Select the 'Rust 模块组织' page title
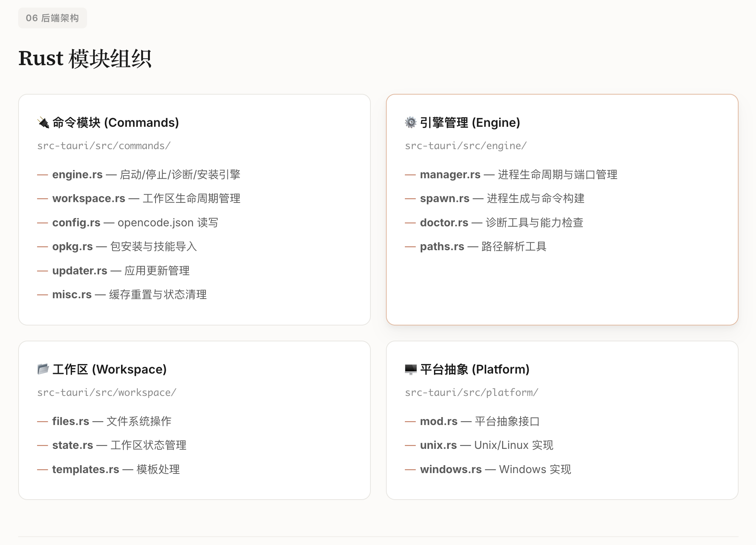 click(x=85, y=59)
